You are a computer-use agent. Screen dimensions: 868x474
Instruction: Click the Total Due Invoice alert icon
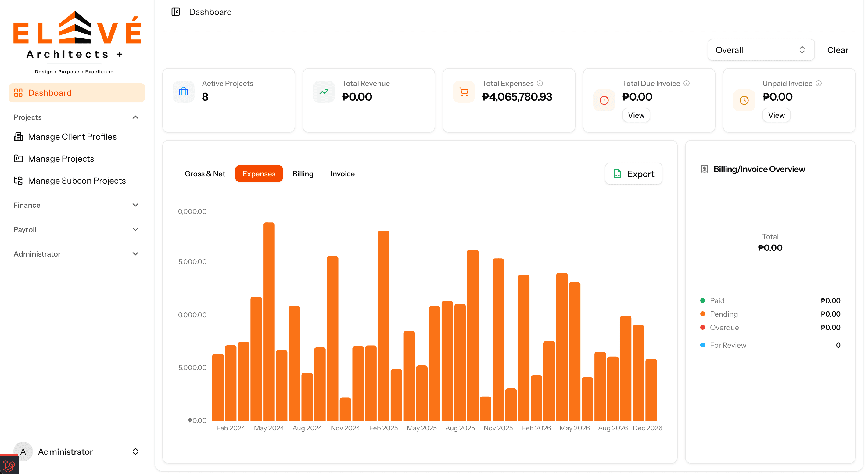coord(604,100)
